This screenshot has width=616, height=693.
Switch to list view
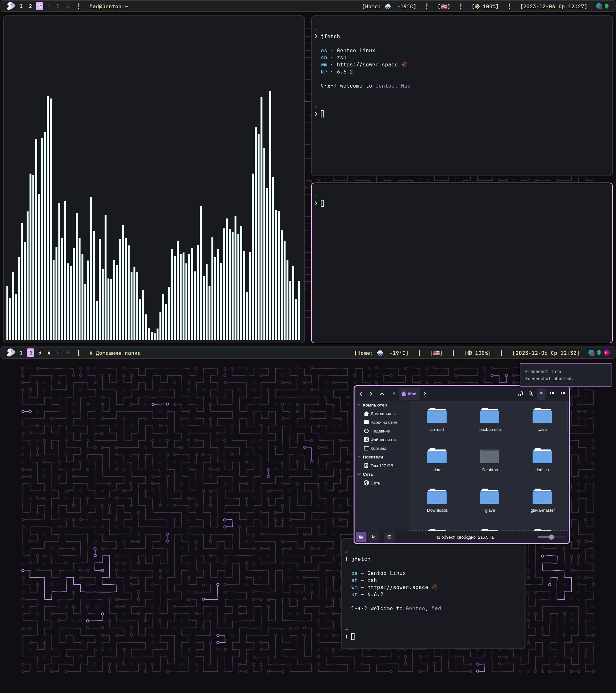[x=552, y=394]
